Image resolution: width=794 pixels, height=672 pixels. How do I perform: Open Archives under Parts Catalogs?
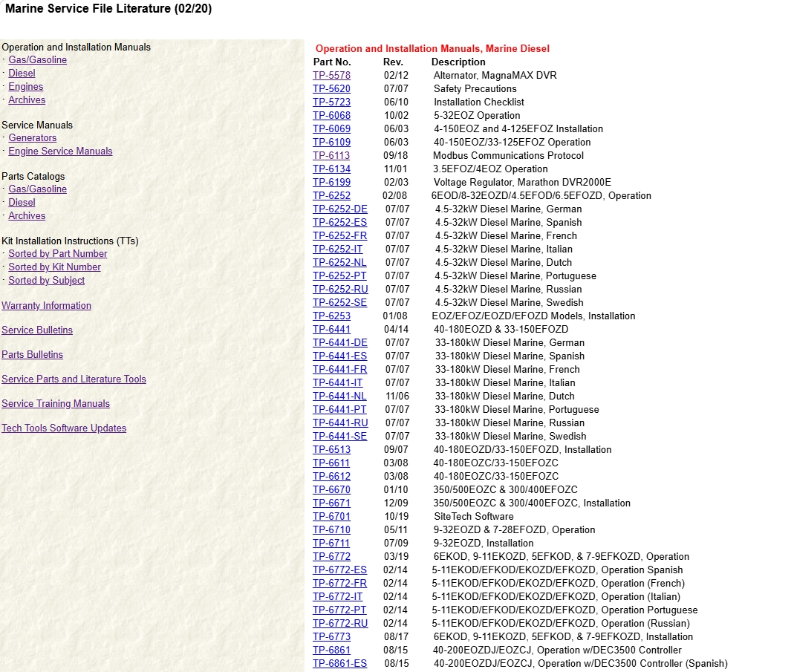[x=27, y=216]
